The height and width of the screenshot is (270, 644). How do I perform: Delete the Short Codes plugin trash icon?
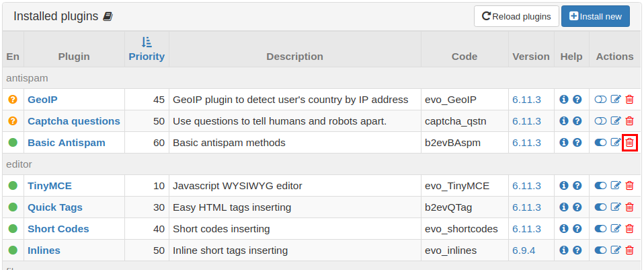click(x=629, y=228)
